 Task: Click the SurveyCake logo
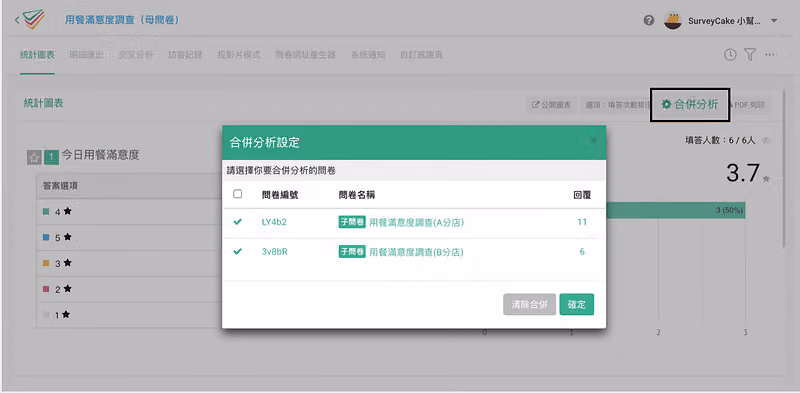pos(34,20)
